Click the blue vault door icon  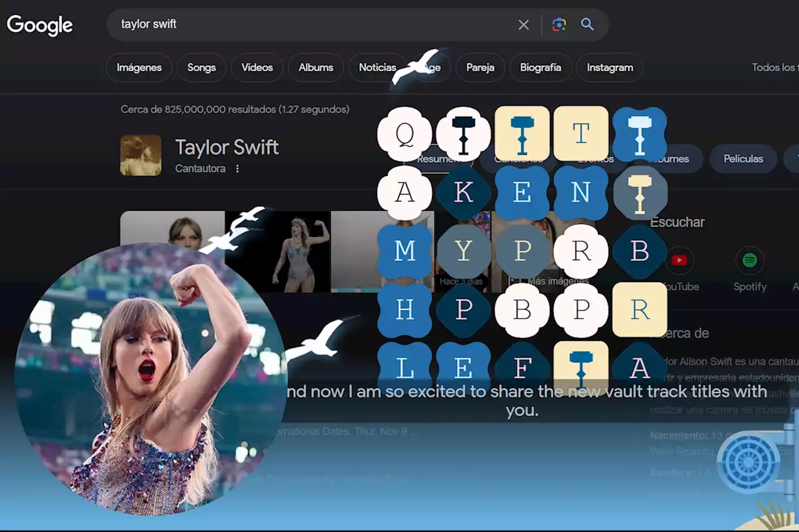(748, 463)
